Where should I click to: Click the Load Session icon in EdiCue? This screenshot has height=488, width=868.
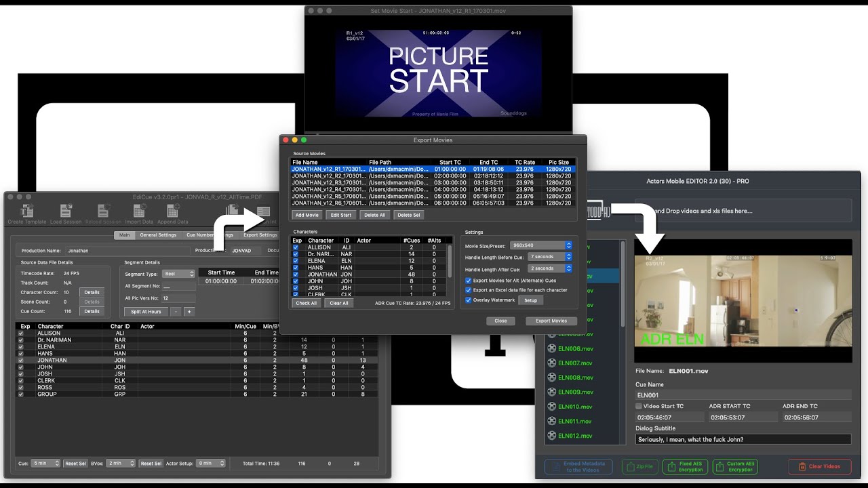coord(66,211)
